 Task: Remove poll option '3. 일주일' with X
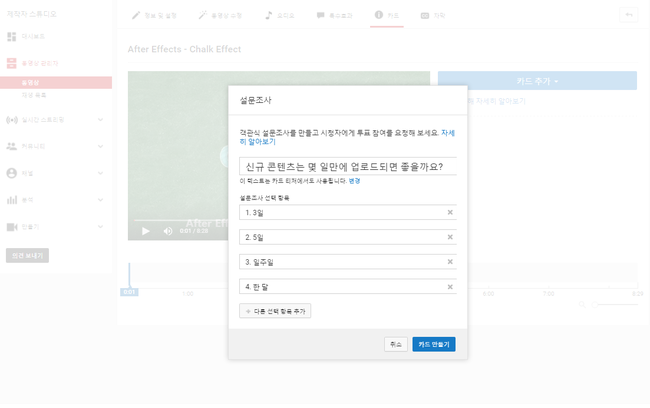450,262
